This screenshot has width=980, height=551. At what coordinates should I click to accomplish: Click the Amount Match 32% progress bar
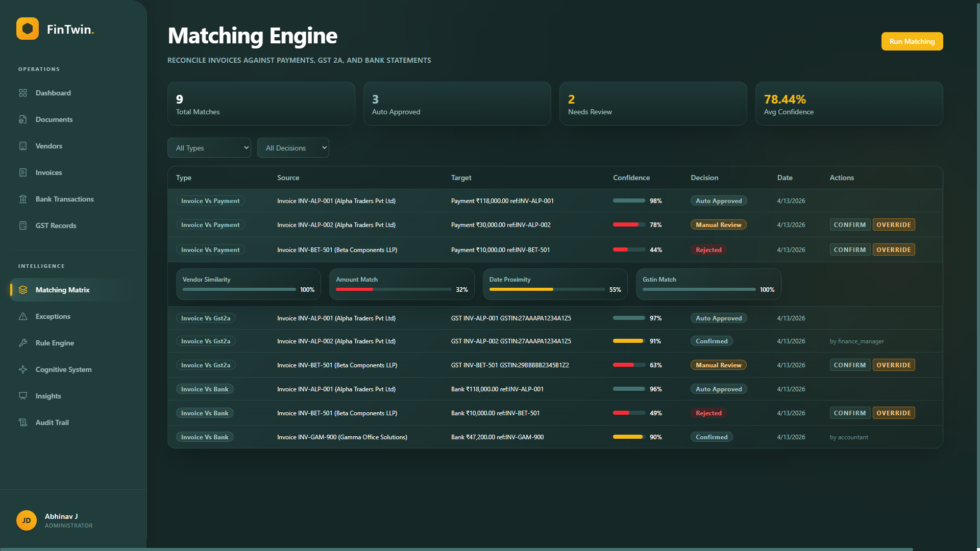coord(393,289)
